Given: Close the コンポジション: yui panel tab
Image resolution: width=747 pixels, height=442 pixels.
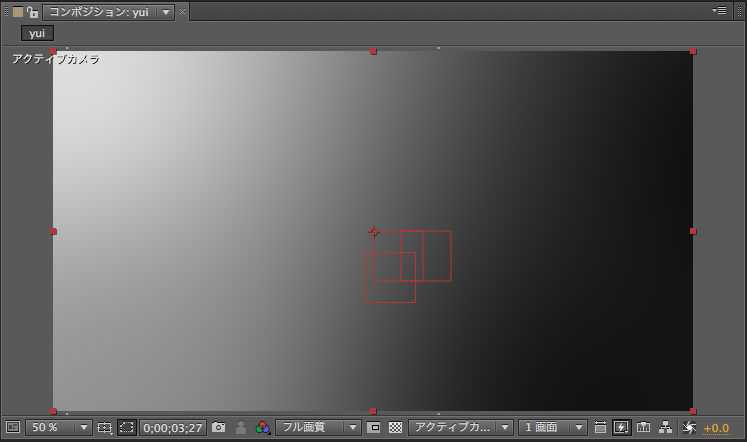Looking at the screenshot, I should click(182, 11).
